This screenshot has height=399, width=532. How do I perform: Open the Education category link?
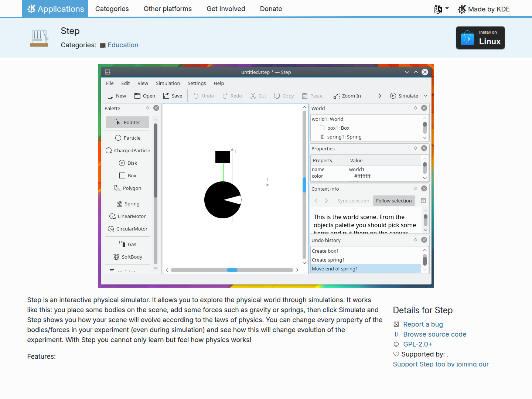point(123,45)
